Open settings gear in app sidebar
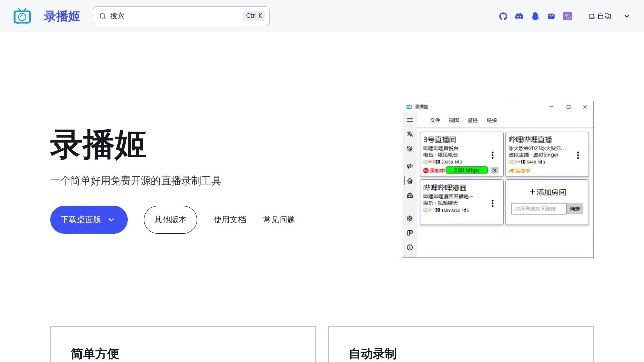 click(x=410, y=218)
